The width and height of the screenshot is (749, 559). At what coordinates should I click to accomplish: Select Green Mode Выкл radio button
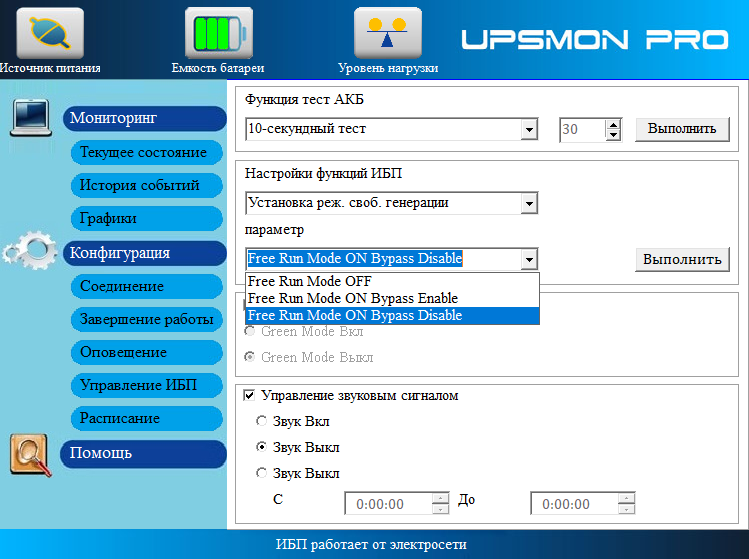249,357
